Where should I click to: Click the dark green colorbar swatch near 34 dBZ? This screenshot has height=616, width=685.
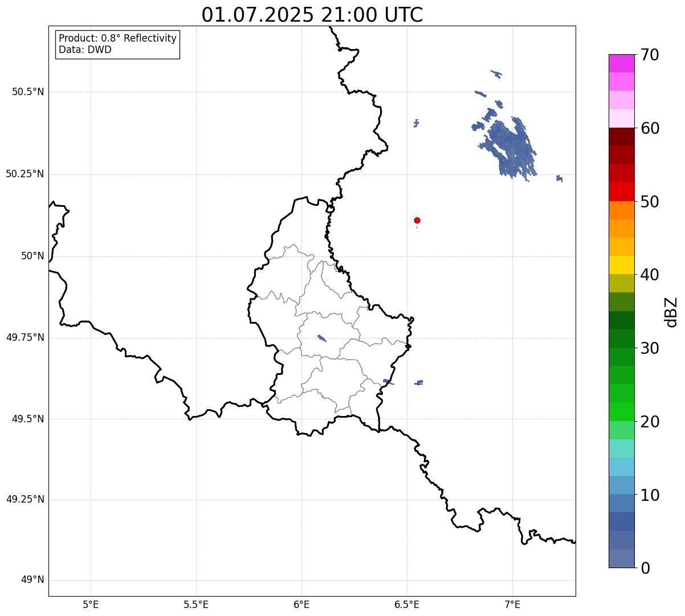click(x=622, y=320)
